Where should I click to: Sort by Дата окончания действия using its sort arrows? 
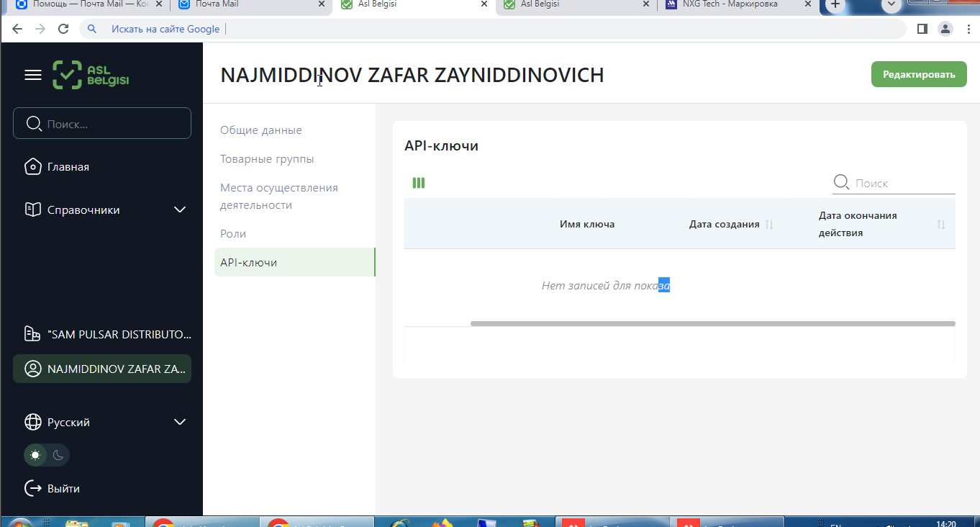point(941,225)
